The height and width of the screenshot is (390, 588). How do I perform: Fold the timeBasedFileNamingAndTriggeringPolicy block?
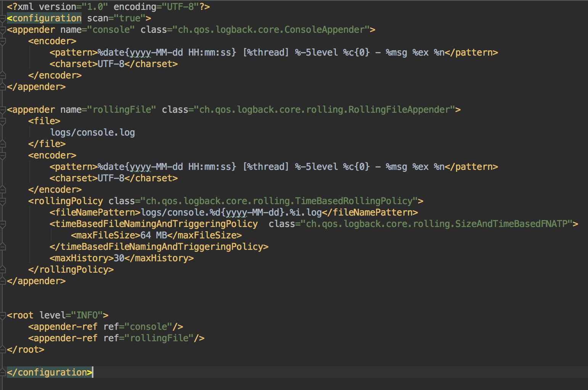click(3, 224)
